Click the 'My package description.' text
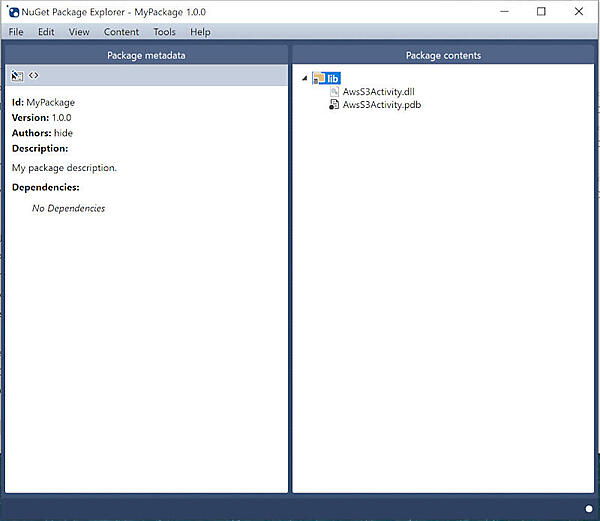Image resolution: width=600 pixels, height=521 pixels. (x=64, y=168)
